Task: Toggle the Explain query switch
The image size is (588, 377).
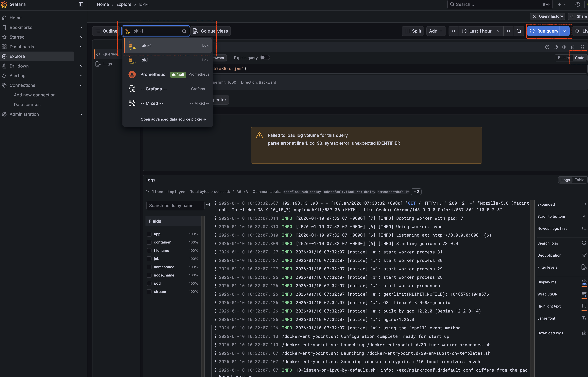Action: (265, 58)
